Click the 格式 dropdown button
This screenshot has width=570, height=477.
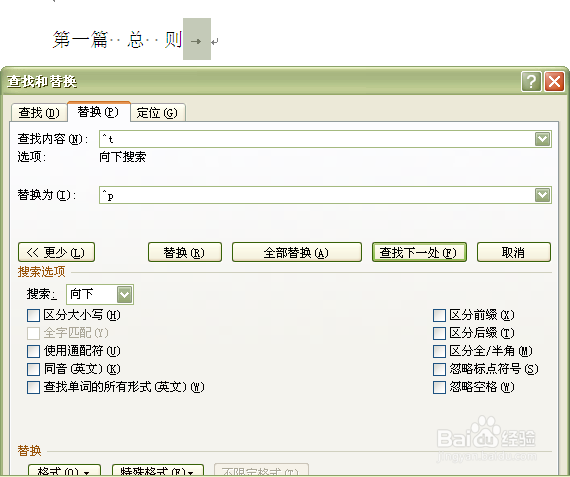64,470
